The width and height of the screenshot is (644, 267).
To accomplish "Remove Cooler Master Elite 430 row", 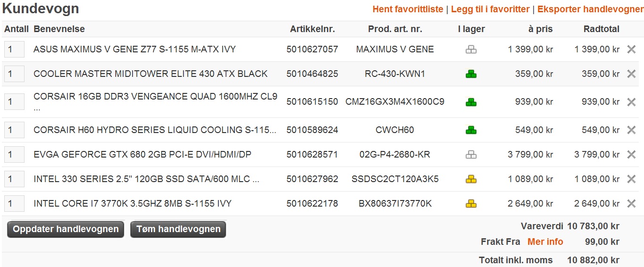I will (x=631, y=74).
